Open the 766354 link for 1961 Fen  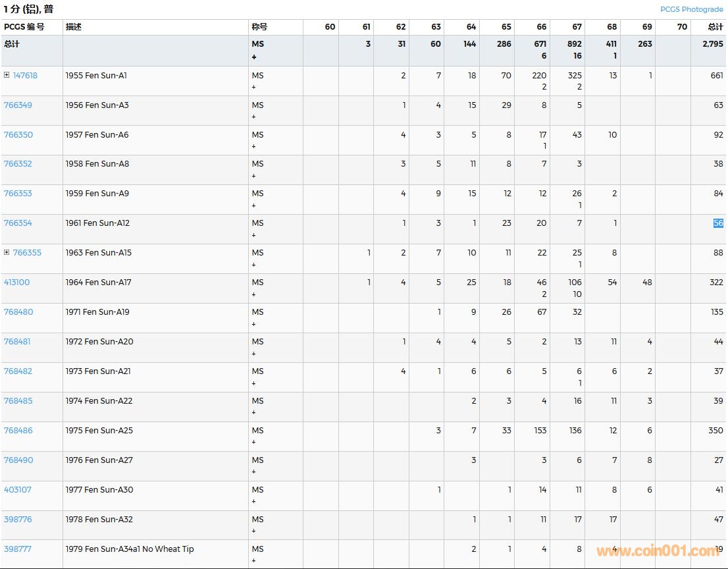click(x=18, y=223)
